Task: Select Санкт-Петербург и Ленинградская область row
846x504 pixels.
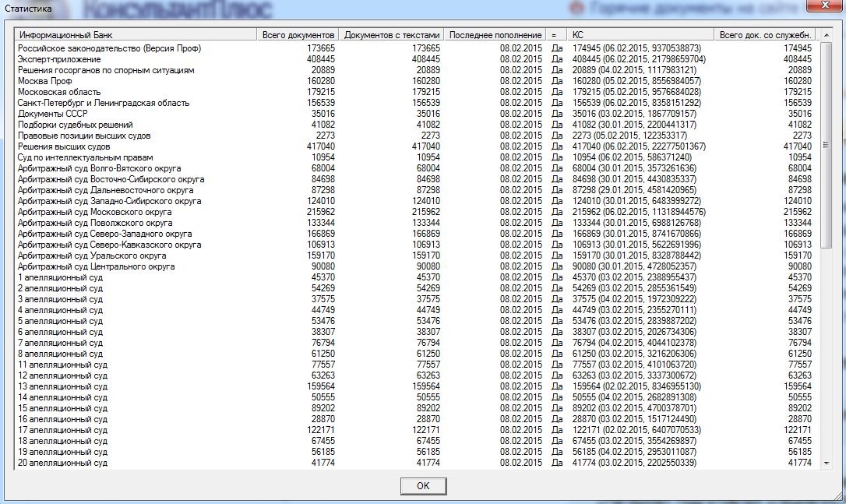Action: tap(415, 103)
